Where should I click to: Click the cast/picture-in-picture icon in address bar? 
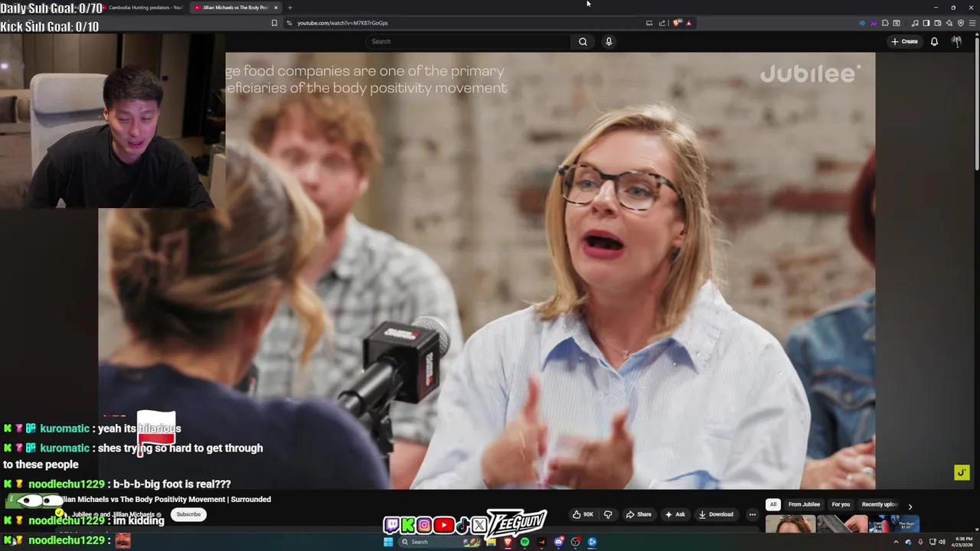[x=649, y=23]
